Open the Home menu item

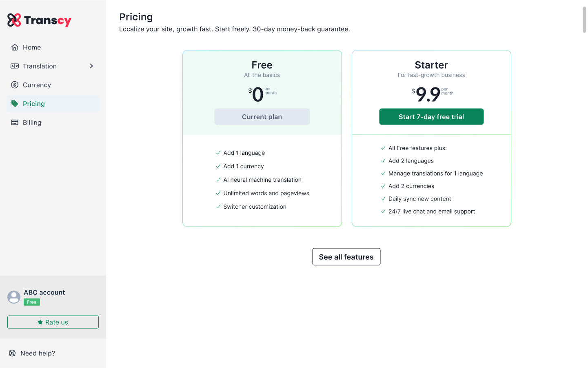tap(53, 47)
